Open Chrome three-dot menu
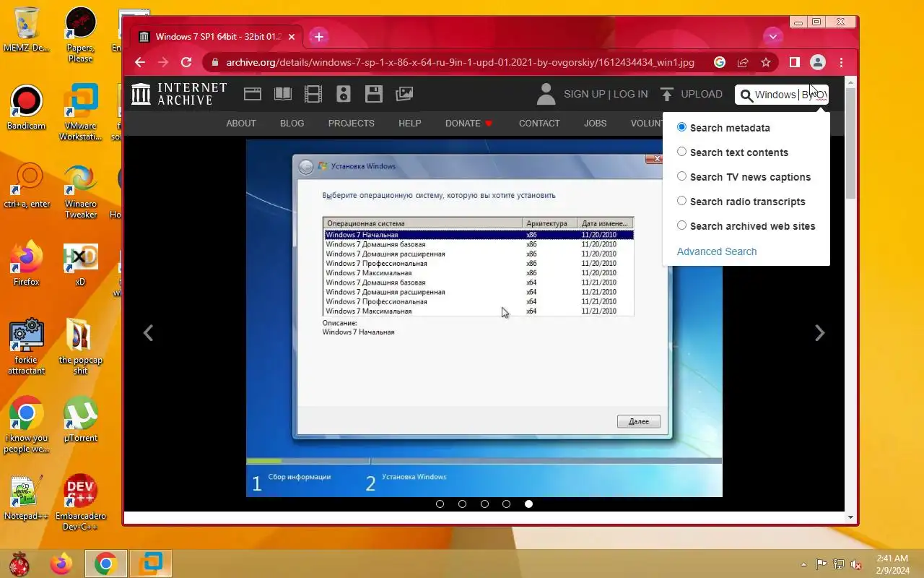The image size is (924, 578). click(842, 62)
